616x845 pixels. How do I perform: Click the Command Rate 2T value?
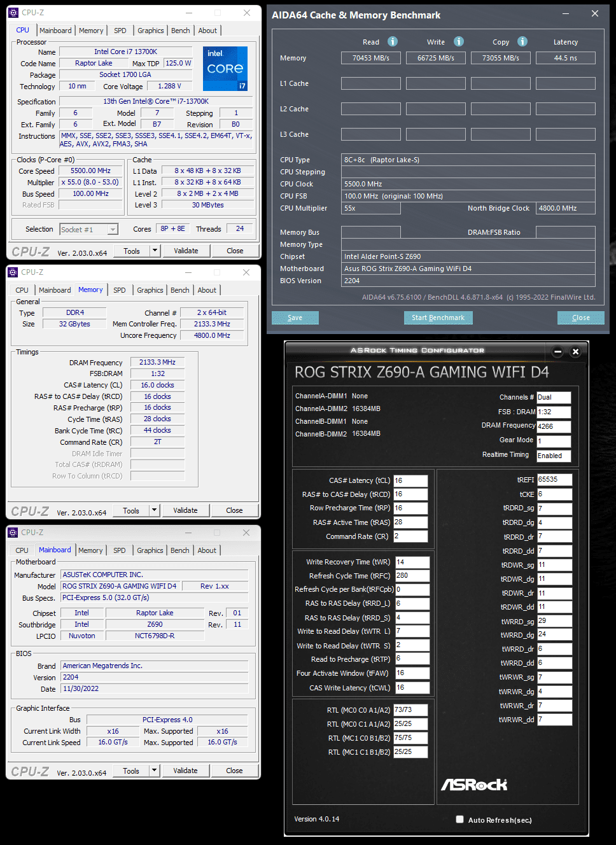click(158, 442)
